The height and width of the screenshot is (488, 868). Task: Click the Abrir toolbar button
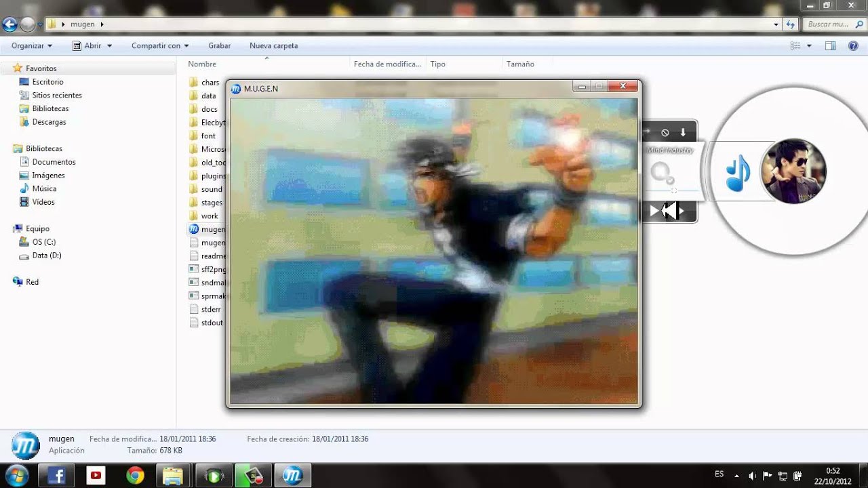click(x=87, y=45)
